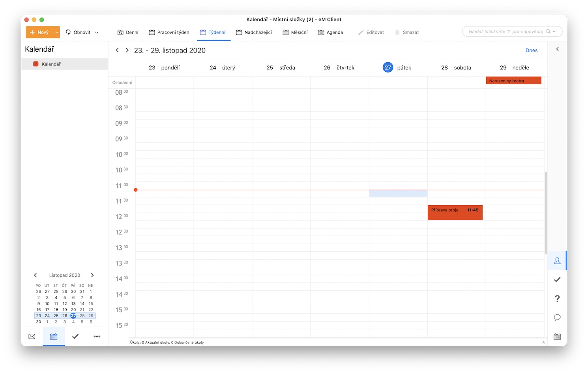Select day 20 in the mini calendar
The image size is (588, 374).
pyautogui.click(x=73, y=310)
